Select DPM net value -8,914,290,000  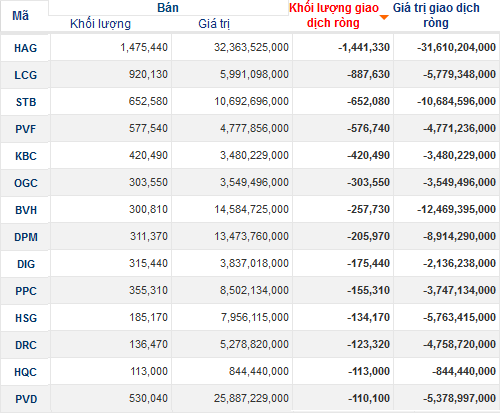(459, 236)
